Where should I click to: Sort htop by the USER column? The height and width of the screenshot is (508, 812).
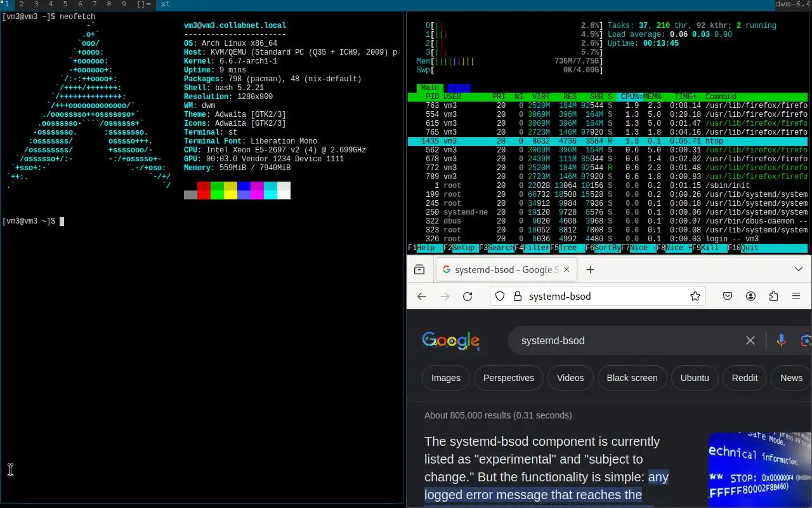[x=452, y=97]
